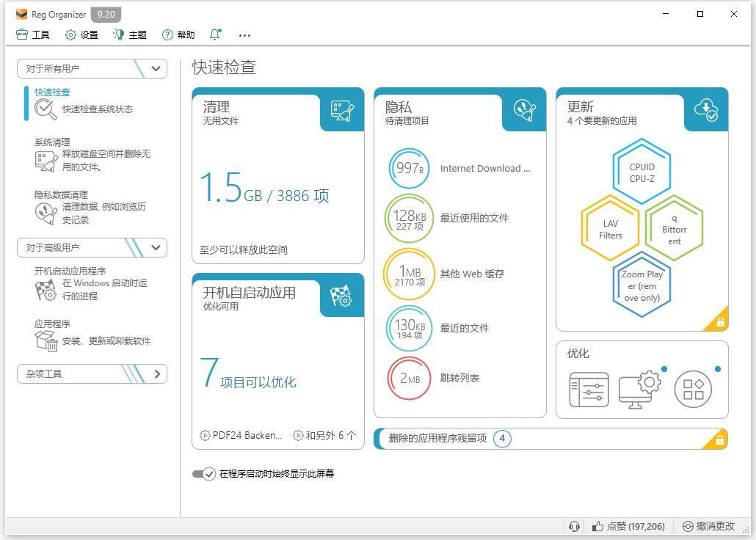Click the 7 项目可以优化 text

248,373
